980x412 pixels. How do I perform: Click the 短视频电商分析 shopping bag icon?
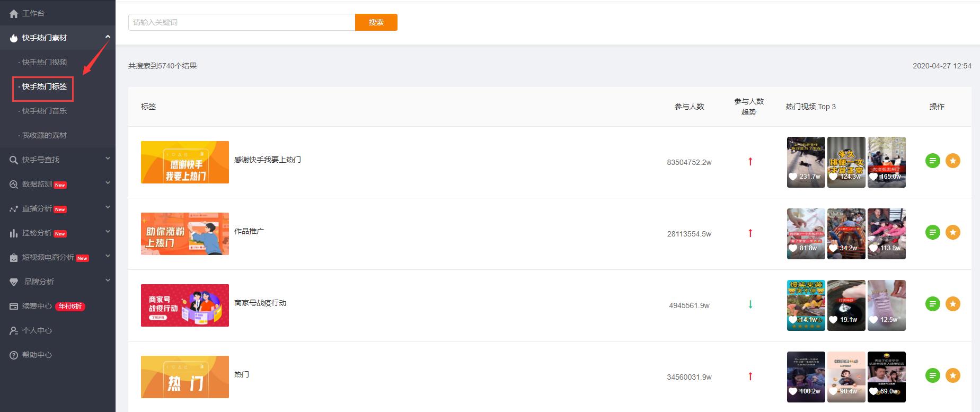tap(14, 258)
